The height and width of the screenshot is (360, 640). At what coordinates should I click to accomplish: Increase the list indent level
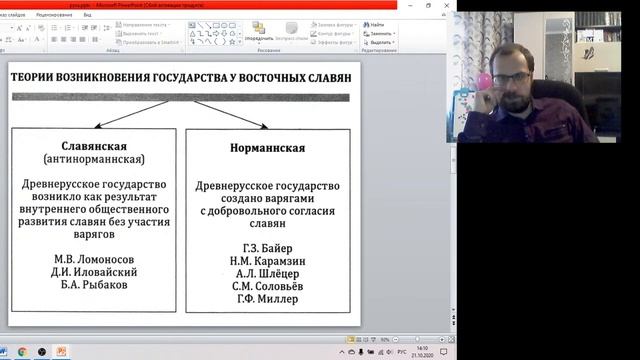pos(94,28)
